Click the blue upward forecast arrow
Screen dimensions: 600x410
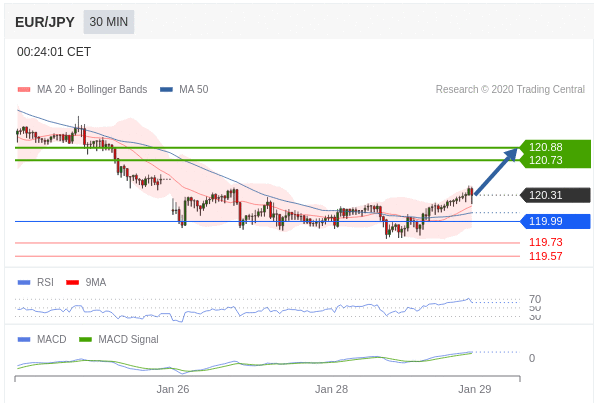496,171
